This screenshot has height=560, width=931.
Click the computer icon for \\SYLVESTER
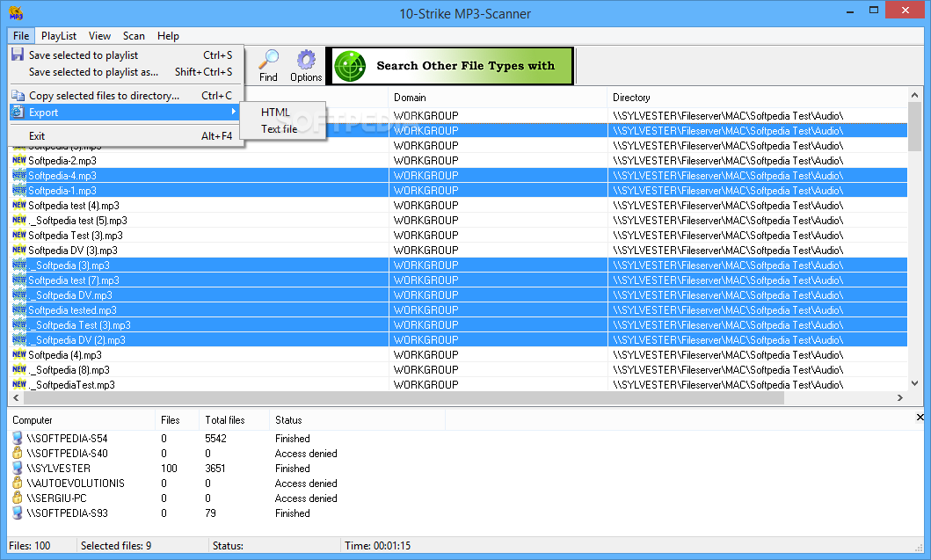[x=18, y=468]
